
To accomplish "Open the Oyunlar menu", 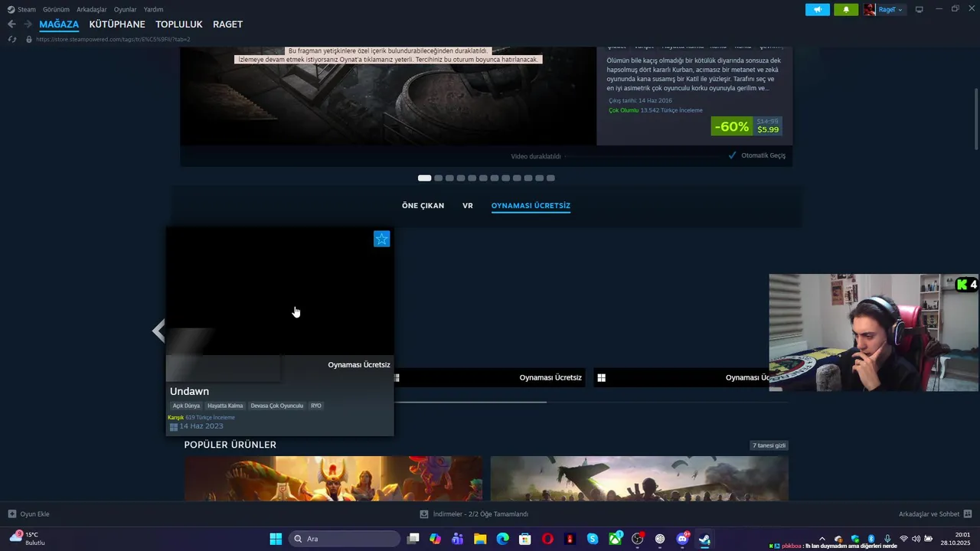I will point(125,9).
